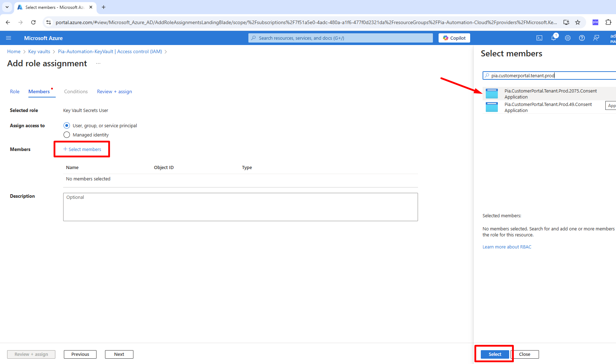Screen dimensions: 616x364
Task: Open the notifications bell
Action: 554,38
